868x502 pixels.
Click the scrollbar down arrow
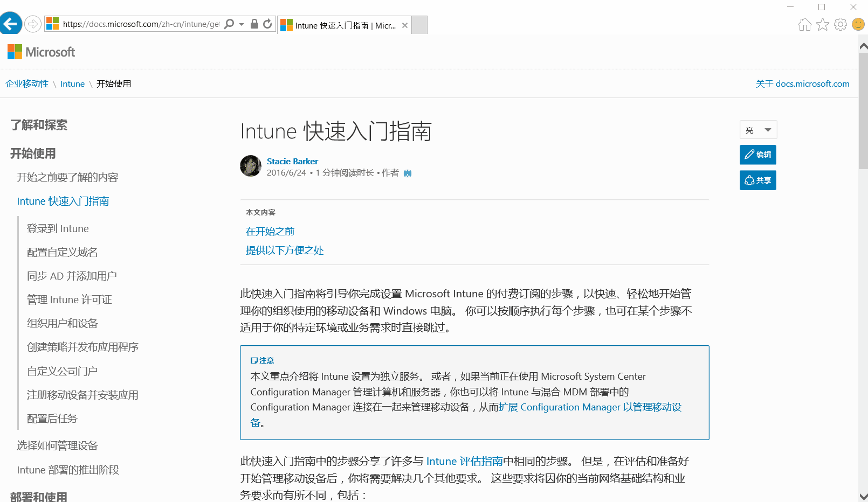point(863,497)
